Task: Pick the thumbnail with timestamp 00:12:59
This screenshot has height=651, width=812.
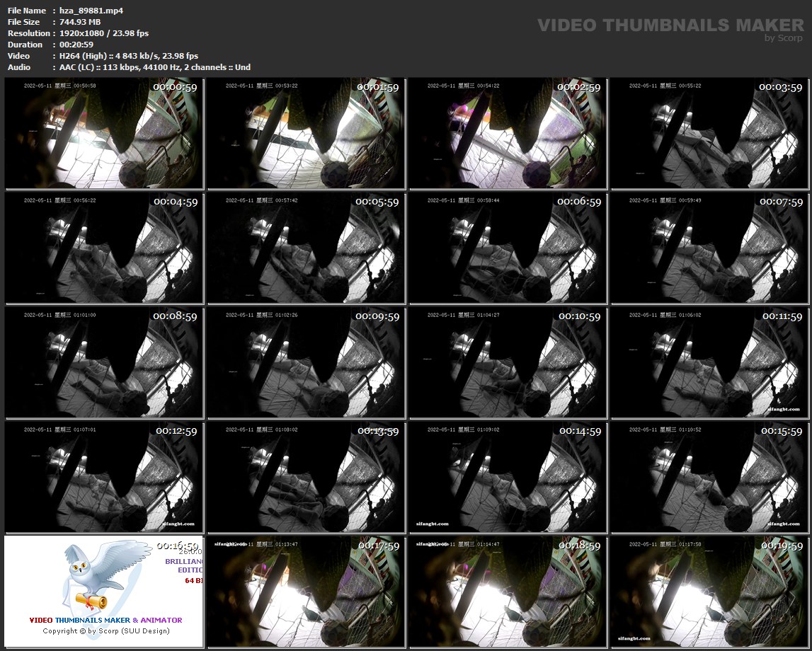Action: pos(104,478)
